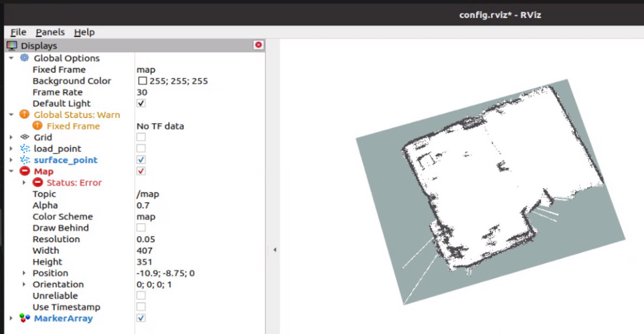
Task: Enable the Grid display checkbox
Action: [141, 137]
